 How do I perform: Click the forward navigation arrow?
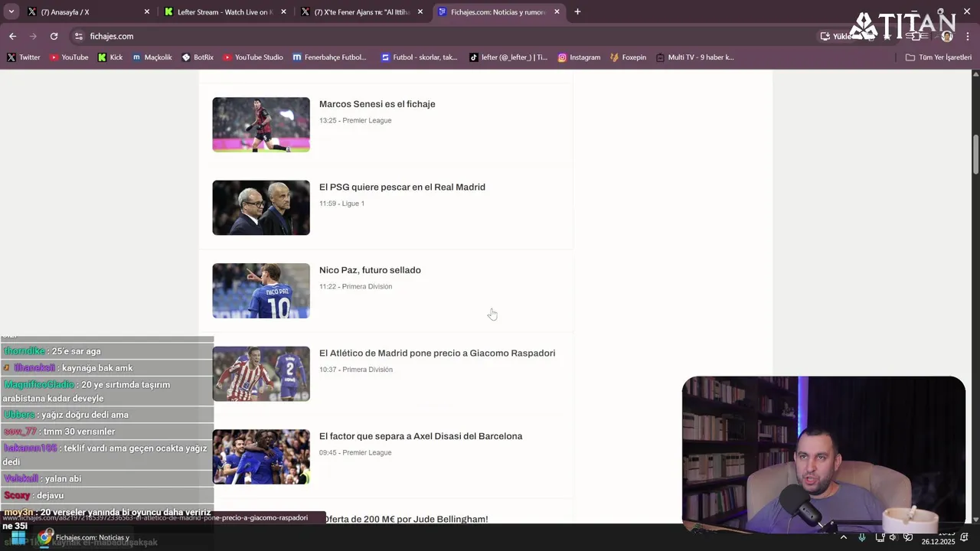point(33,36)
